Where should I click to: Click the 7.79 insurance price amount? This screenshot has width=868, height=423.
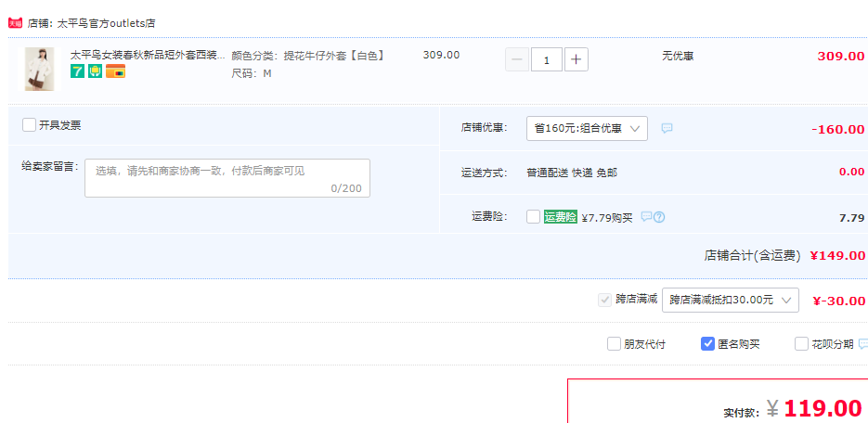[x=852, y=218]
